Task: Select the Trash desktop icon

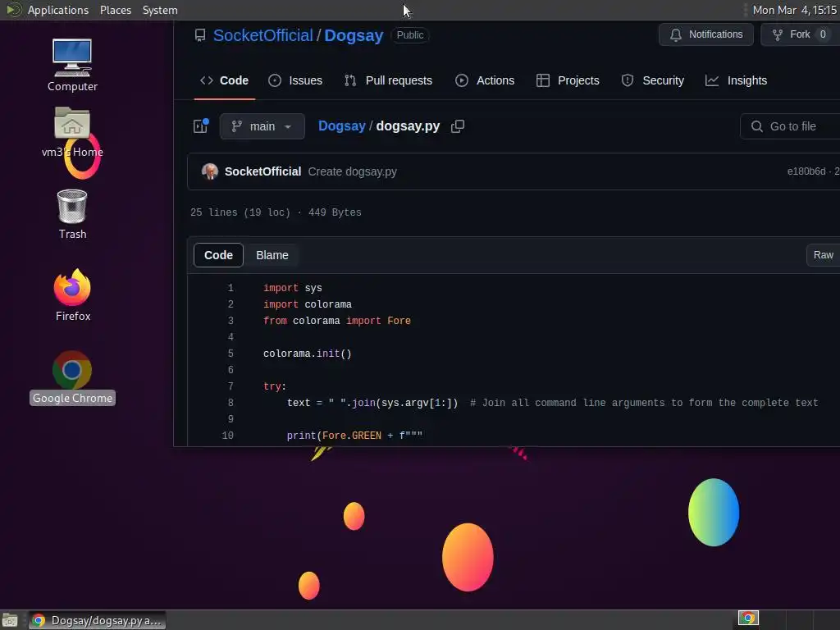Action: (x=72, y=214)
